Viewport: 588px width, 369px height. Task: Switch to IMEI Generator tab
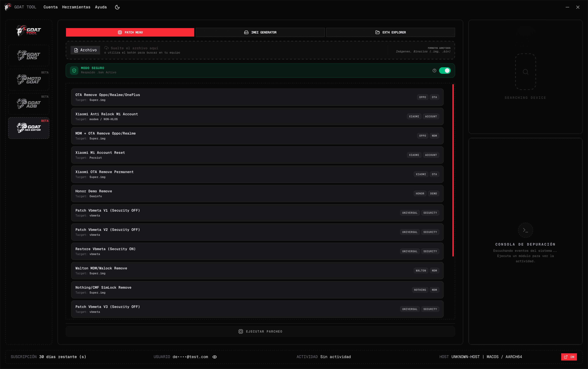[260, 32]
